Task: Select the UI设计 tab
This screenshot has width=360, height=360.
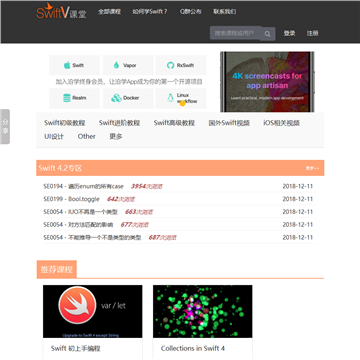Action: [54, 136]
